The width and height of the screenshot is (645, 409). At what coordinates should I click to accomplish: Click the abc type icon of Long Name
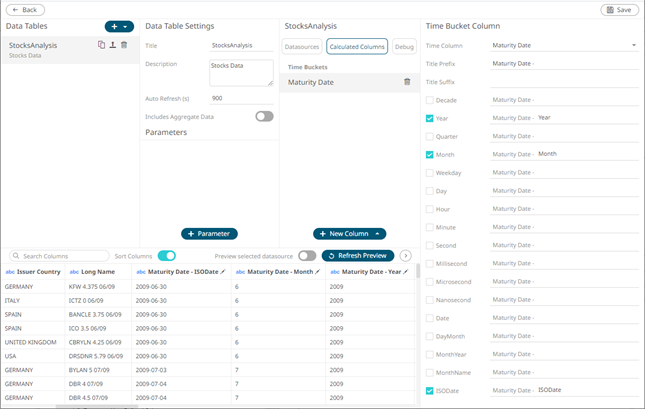coord(74,272)
